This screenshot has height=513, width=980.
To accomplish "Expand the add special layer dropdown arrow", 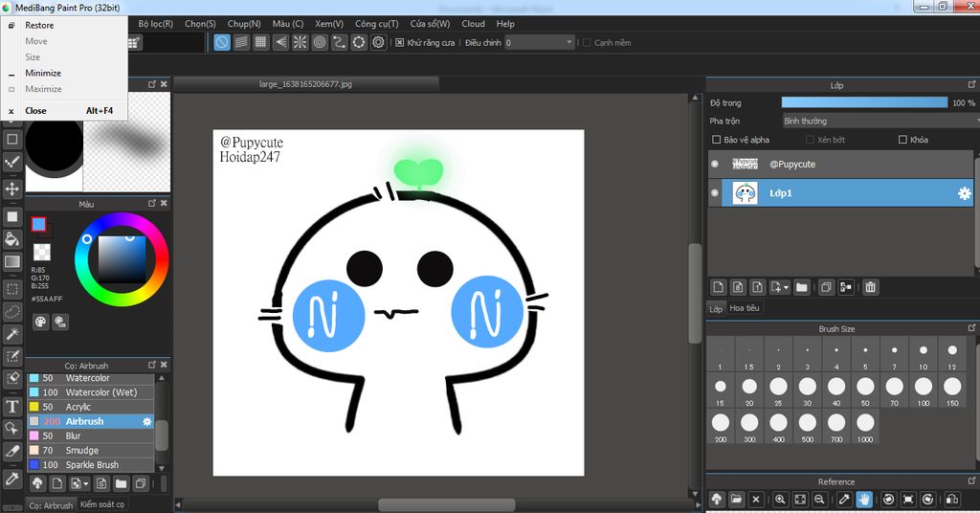I will click(787, 287).
